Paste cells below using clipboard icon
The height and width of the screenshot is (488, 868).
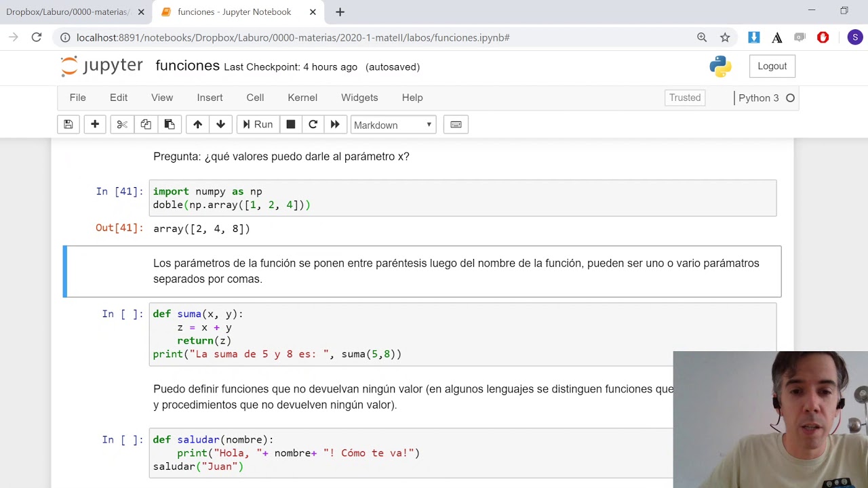(170, 125)
